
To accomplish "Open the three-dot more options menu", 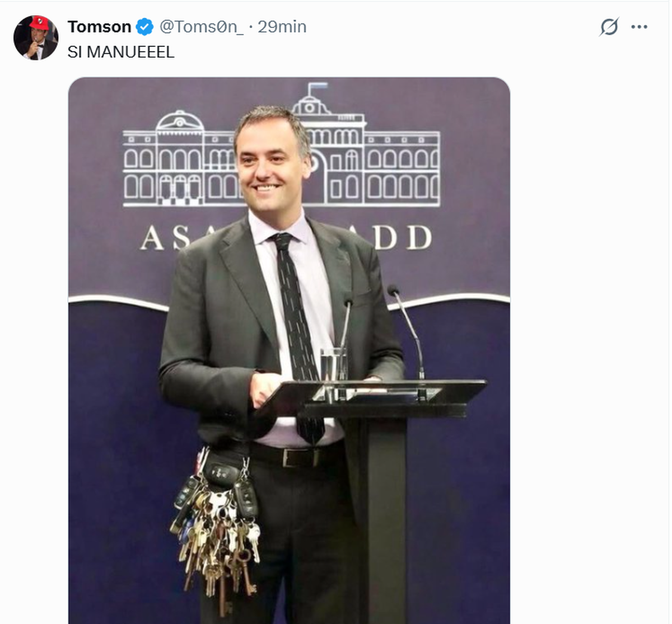I will tap(639, 27).
